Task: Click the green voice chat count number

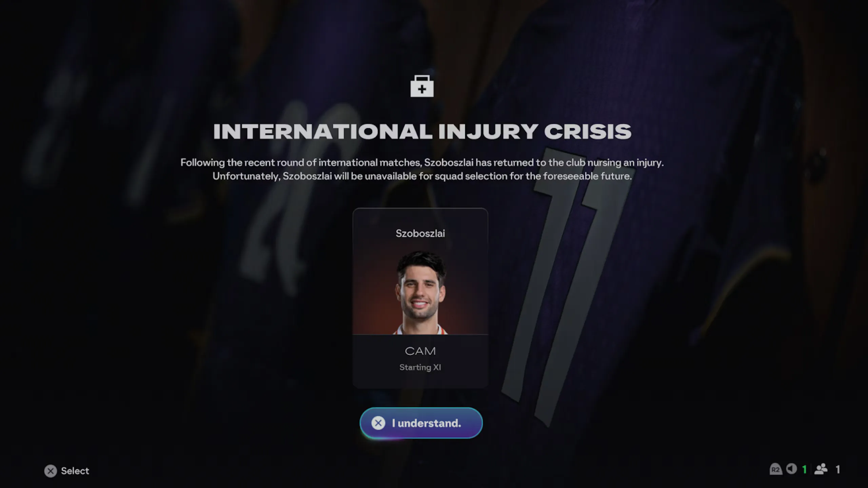Action: [x=804, y=469]
